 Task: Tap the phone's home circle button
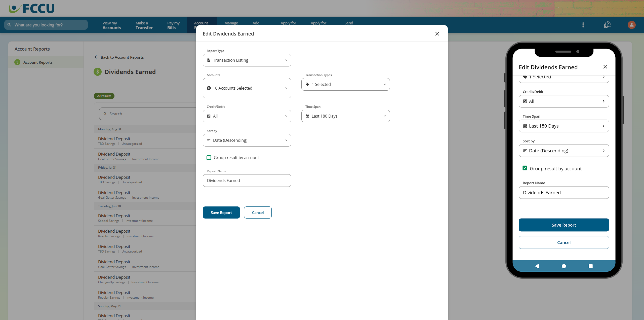click(x=564, y=266)
